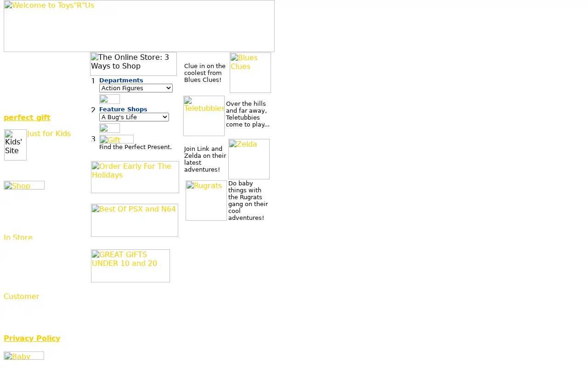This screenshot has height=368, width=588.
Task: Open the Teletubbies image link
Action: [204, 116]
